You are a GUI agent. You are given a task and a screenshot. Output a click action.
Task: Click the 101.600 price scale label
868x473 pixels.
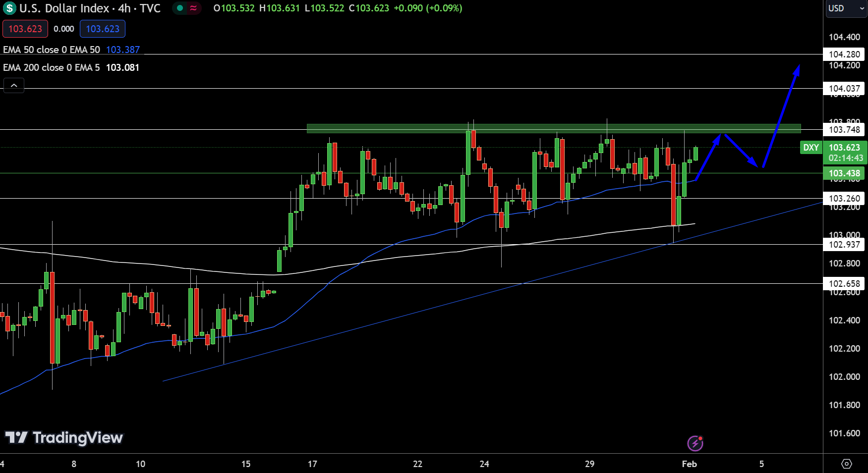click(844, 433)
